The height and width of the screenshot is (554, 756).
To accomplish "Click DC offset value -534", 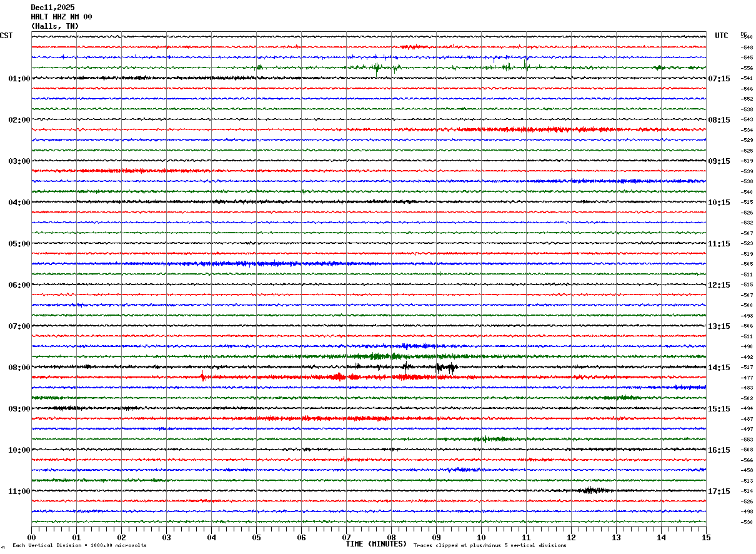I will coord(747,130).
